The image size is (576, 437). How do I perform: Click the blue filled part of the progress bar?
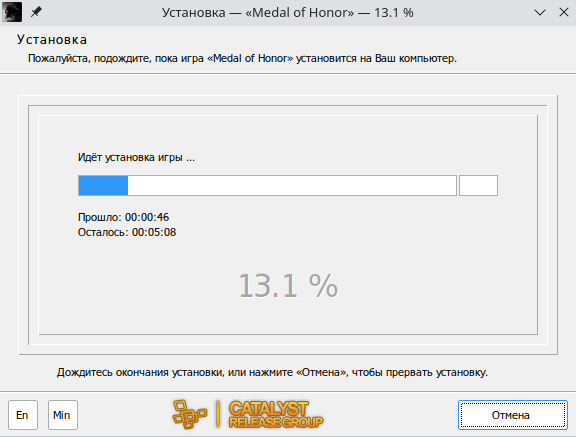(x=103, y=185)
